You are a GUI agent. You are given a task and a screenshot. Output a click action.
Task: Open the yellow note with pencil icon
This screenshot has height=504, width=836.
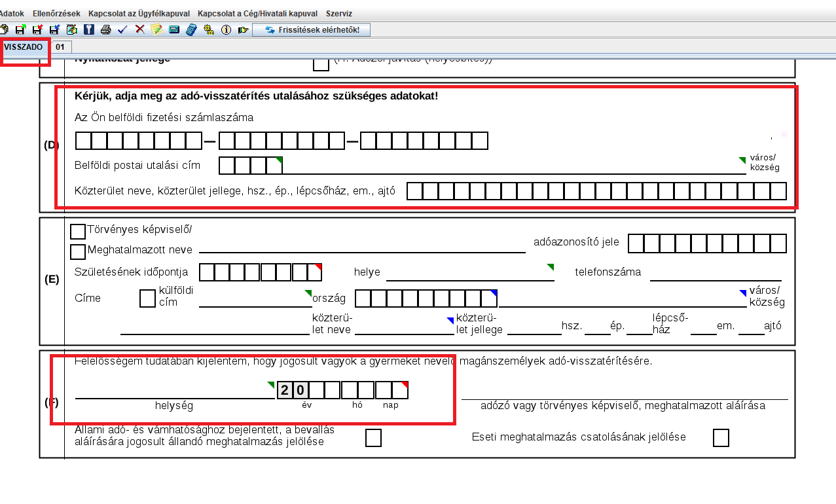pyautogui.click(x=156, y=29)
